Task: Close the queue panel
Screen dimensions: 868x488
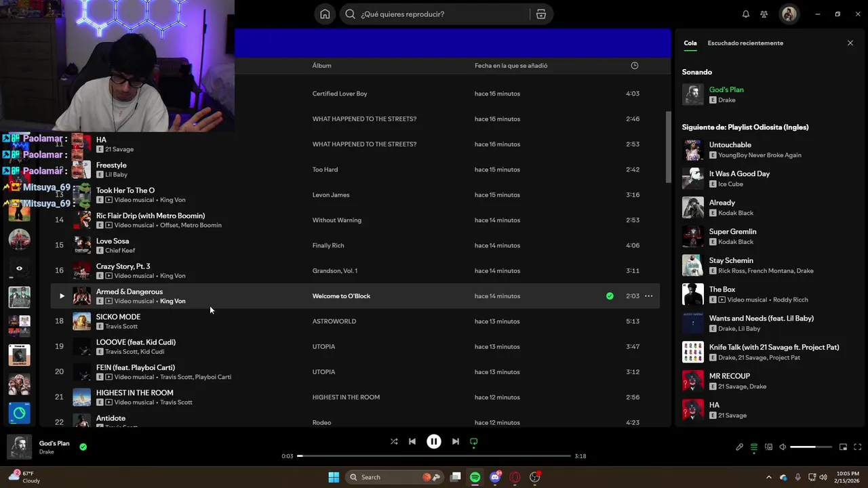Action: tap(850, 43)
